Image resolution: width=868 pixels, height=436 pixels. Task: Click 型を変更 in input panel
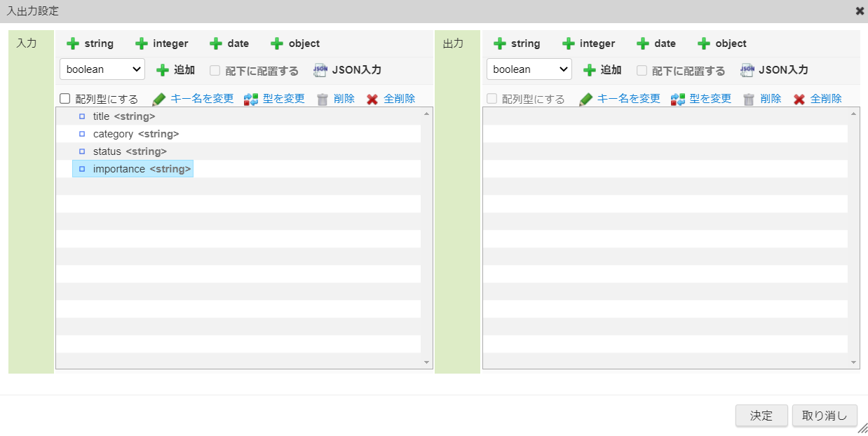274,99
